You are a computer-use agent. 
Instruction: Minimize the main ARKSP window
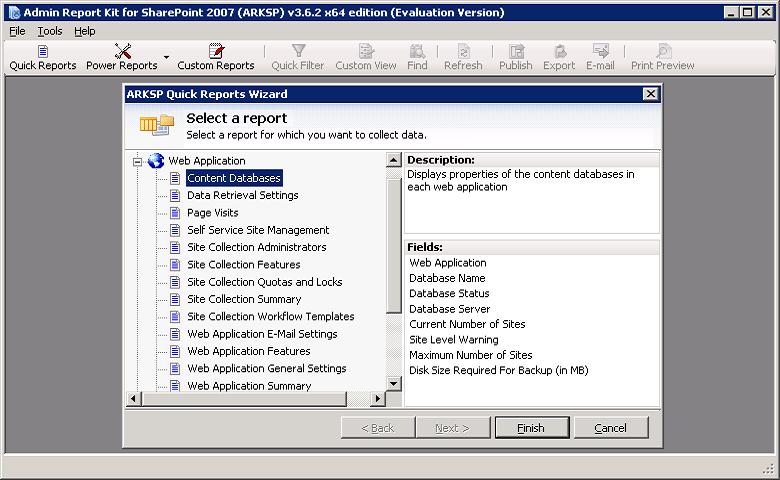(x=731, y=12)
